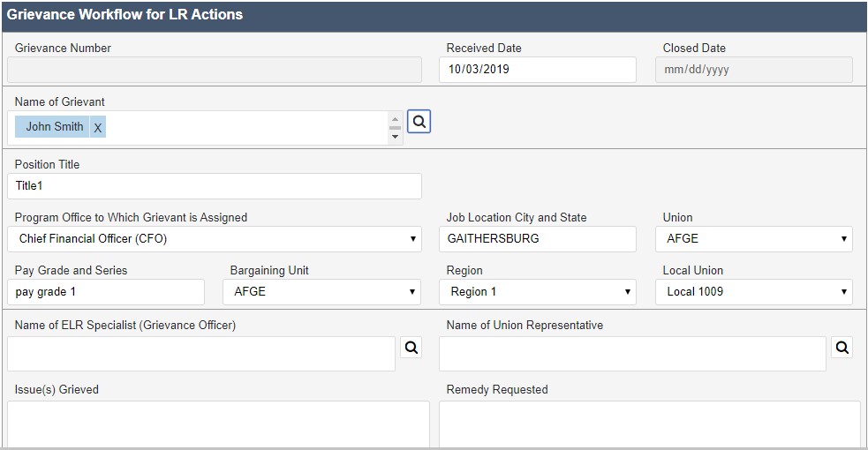Viewport: 868px width, 450px height.
Task: Select the Job Location City and State field
Action: coord(538,239)
